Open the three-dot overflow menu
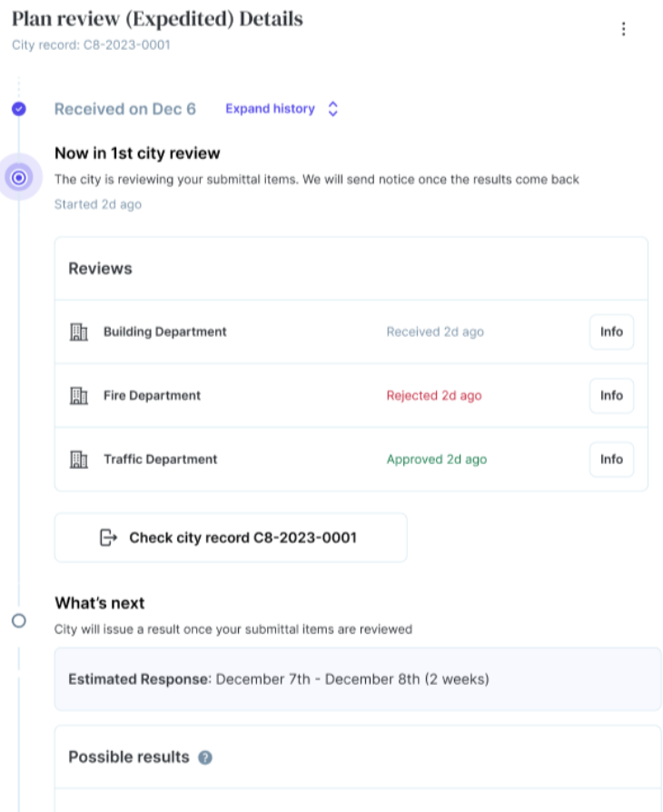 coord(624,28)
